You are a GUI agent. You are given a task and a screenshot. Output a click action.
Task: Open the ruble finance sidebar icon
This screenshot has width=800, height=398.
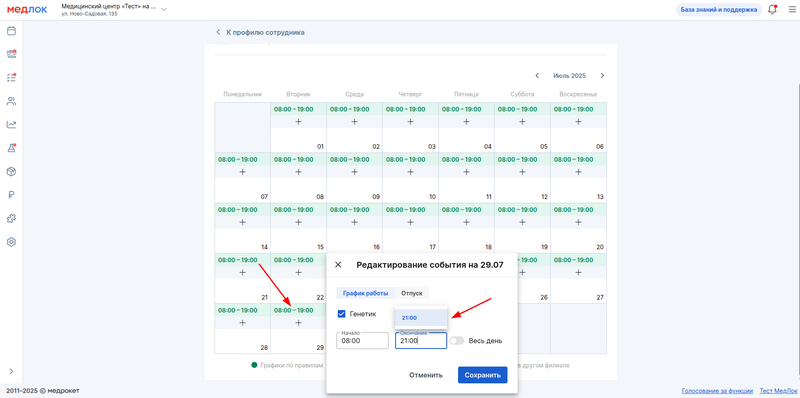(11, 195)
